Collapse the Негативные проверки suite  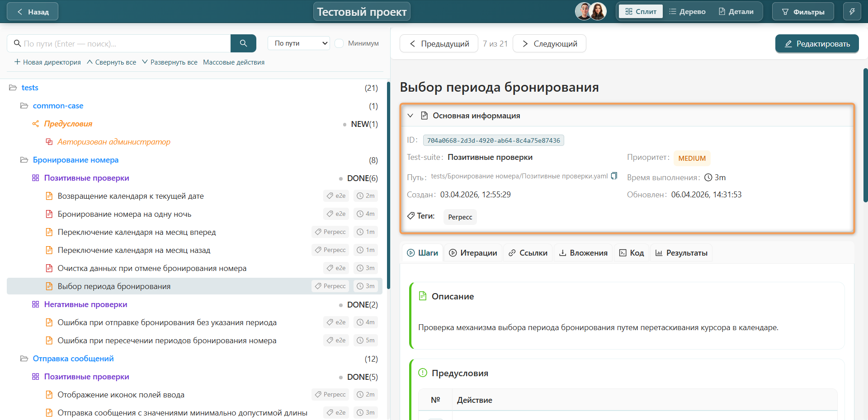(85, 304)
